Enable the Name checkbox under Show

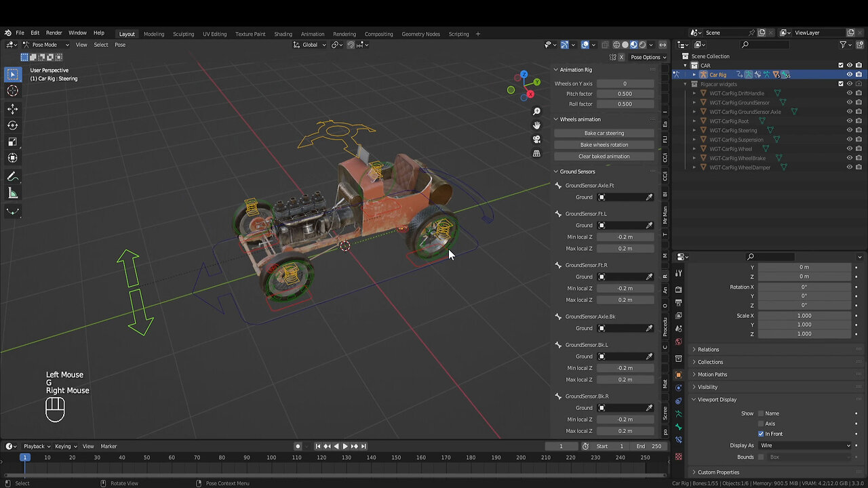[761, 413]
